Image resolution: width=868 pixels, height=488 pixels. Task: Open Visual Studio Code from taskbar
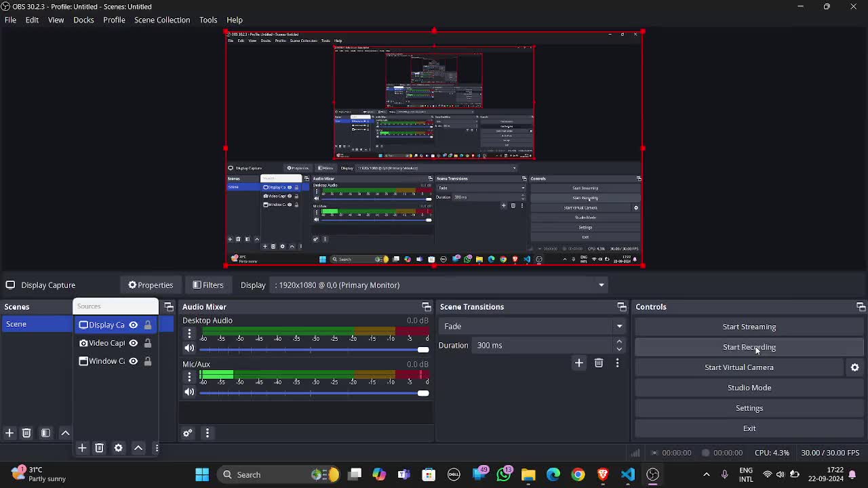[628, 474]
